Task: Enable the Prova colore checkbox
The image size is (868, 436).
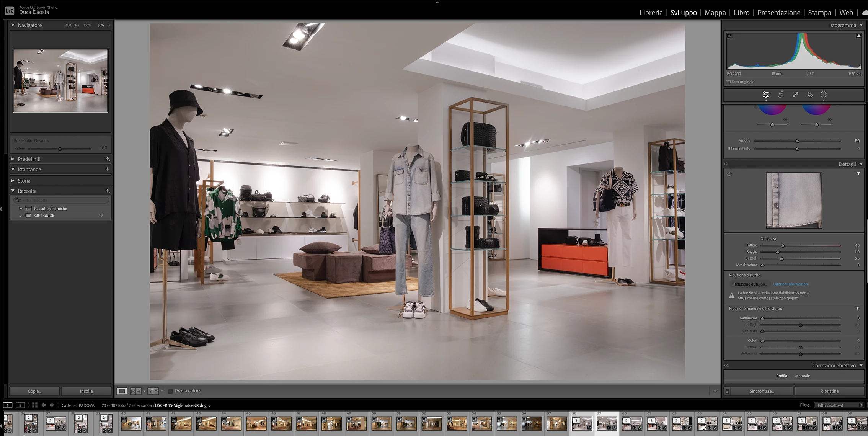Action: point(171,391)
